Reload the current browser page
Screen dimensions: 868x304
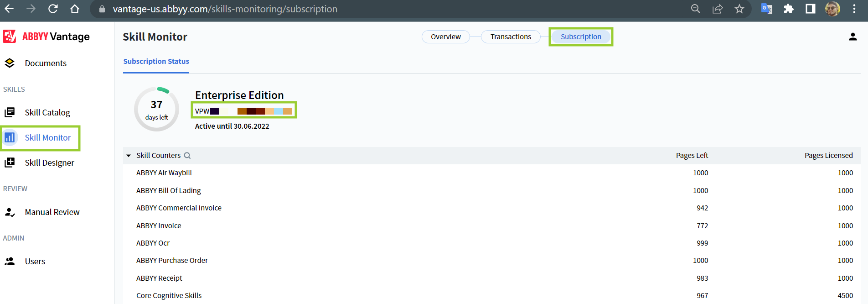coord(53,9)
